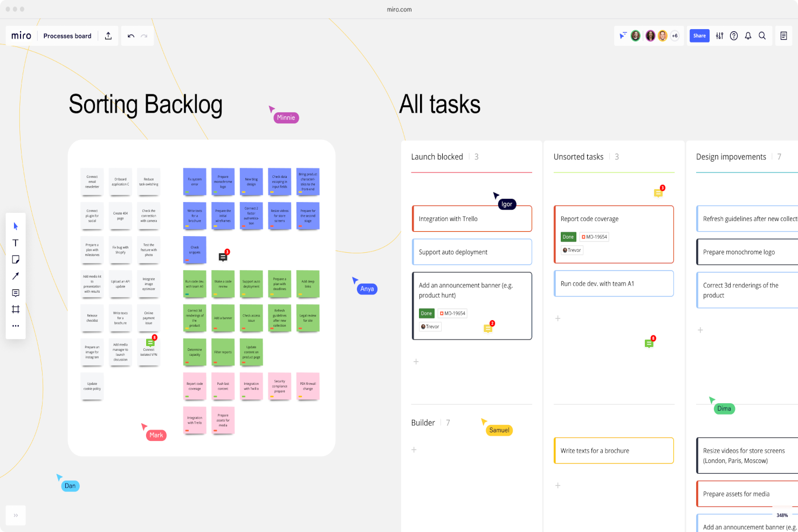Select the Comment tool in the left toolbar
Viewport: 798px width, 532px height.
pos(16,293)
